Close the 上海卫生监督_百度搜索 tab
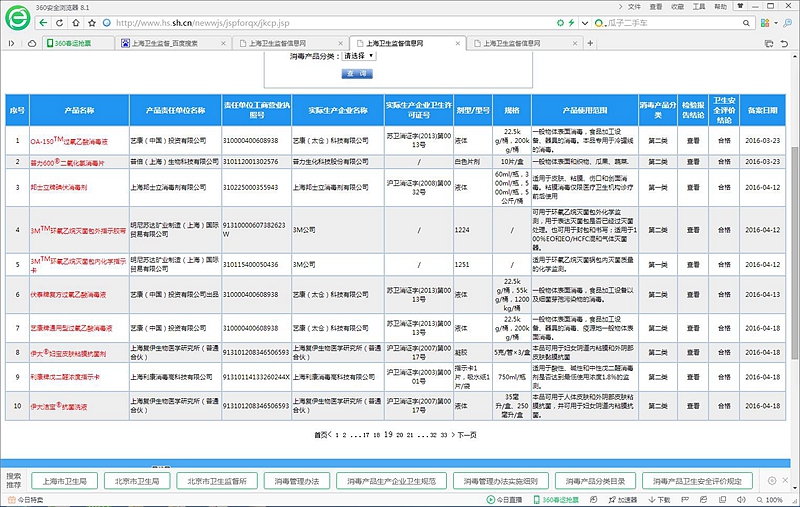 223,43
